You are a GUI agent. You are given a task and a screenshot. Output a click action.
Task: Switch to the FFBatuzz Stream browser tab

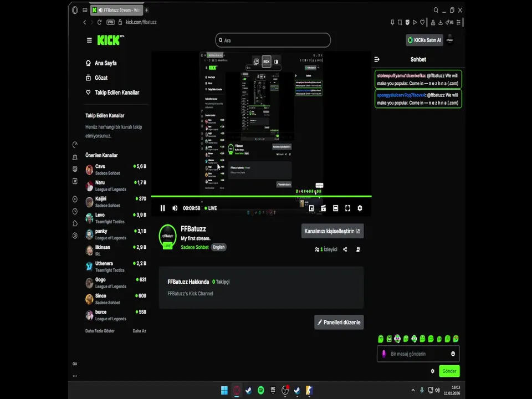point(117,10)
